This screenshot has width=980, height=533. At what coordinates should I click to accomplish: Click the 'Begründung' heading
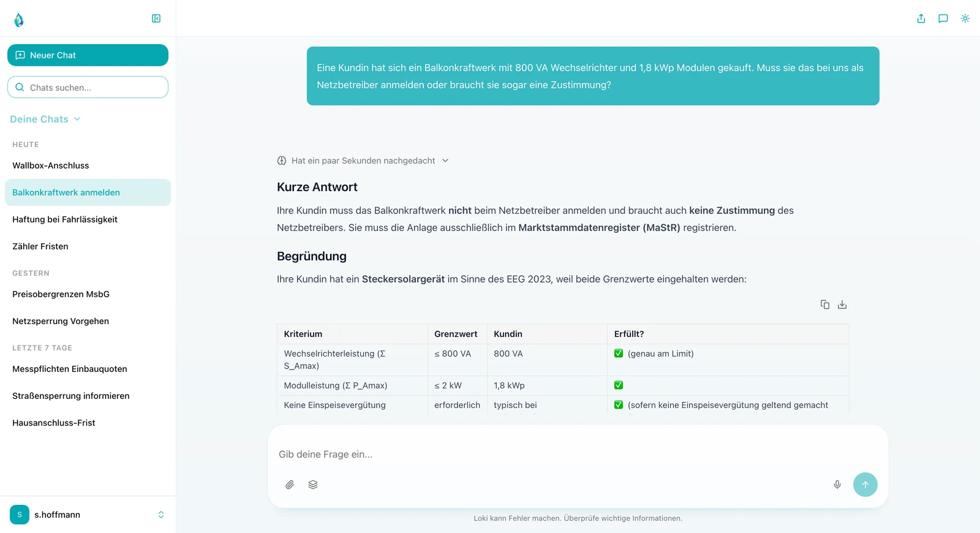pos(312,256)
